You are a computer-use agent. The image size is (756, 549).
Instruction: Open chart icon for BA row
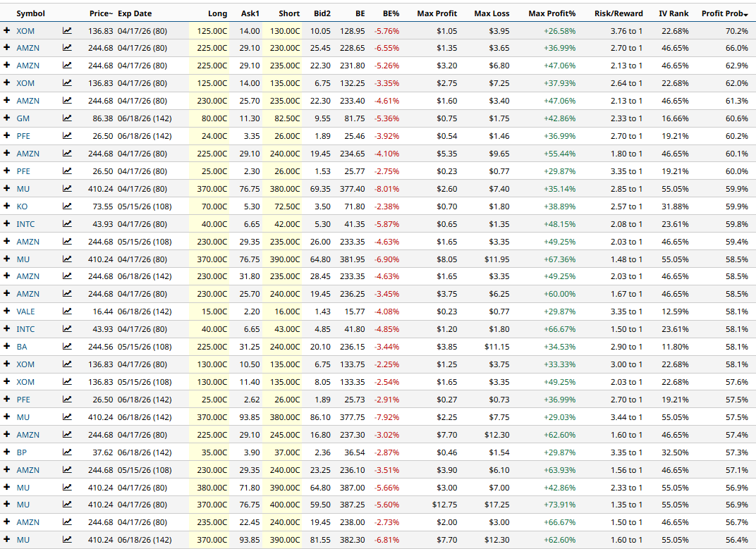point(67,347)
